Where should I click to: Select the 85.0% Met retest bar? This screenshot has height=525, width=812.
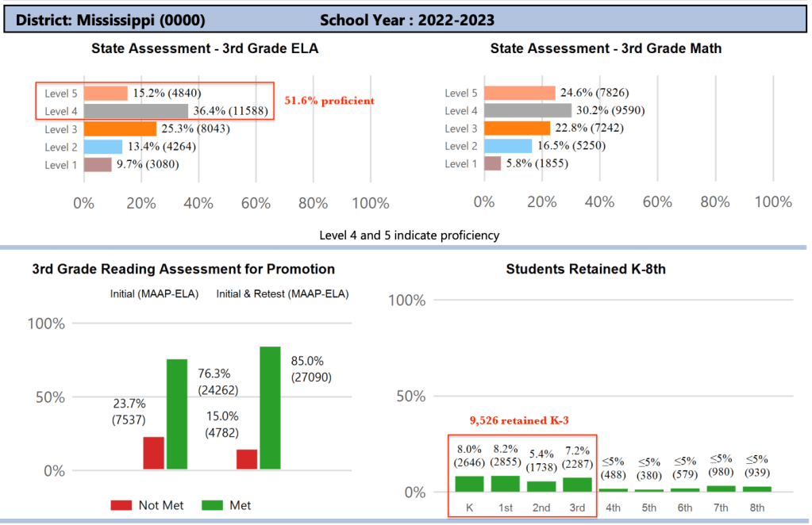point(270,408)
